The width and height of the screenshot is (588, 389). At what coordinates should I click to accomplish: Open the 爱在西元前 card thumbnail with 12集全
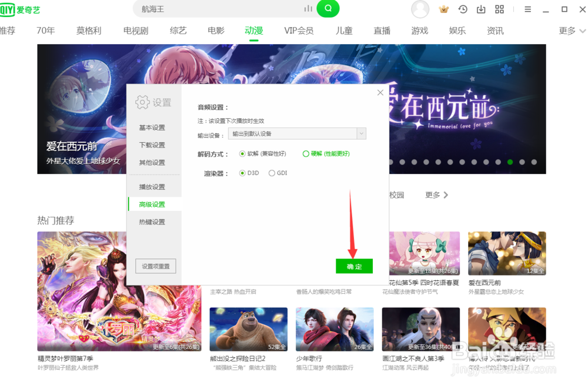pos(507,253)
